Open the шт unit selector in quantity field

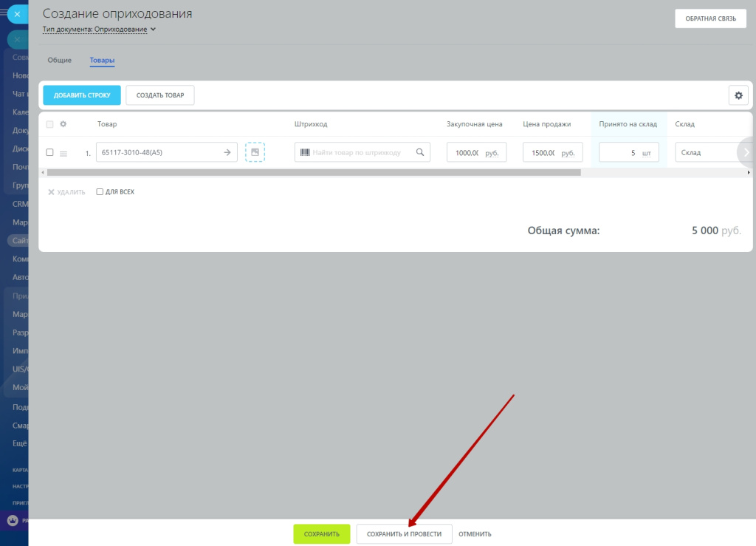[x=647, y=153]
